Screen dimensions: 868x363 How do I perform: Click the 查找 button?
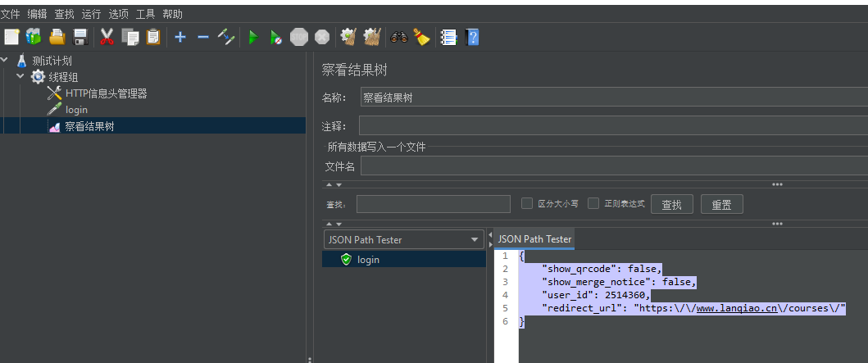pos(672,204)
